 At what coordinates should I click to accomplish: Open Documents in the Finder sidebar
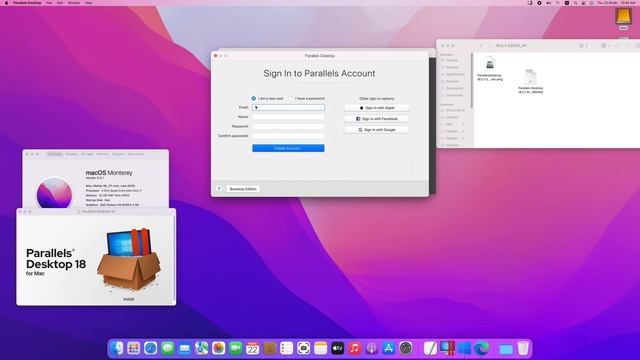pos(452,88)
